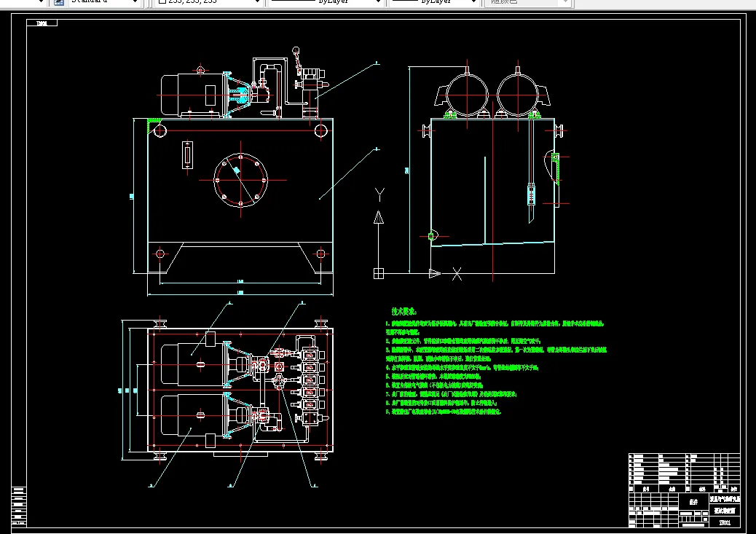756x534 pixels.
Task: Select the upper motor in top view
Action: click(193, 365)
